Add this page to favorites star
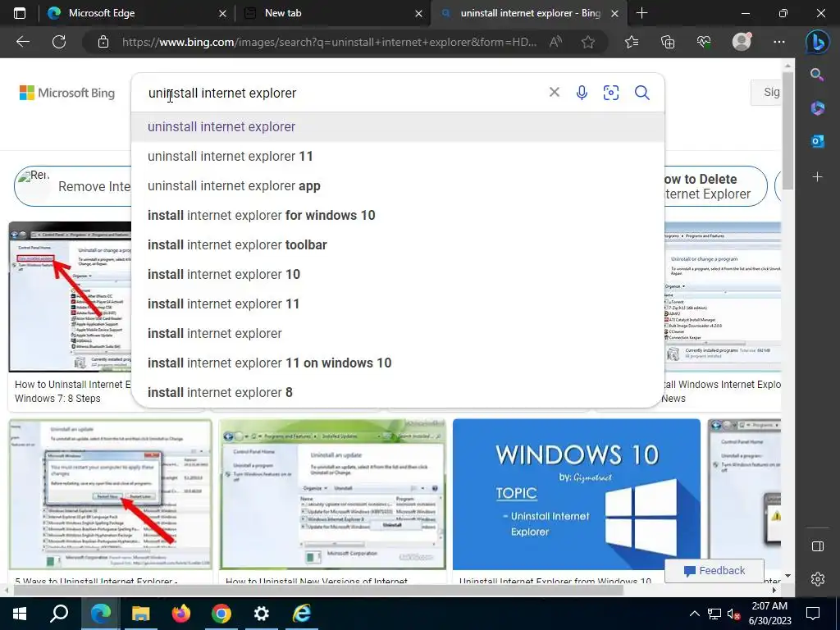Viewport: 840px width, 630px height. click(588, 42)
